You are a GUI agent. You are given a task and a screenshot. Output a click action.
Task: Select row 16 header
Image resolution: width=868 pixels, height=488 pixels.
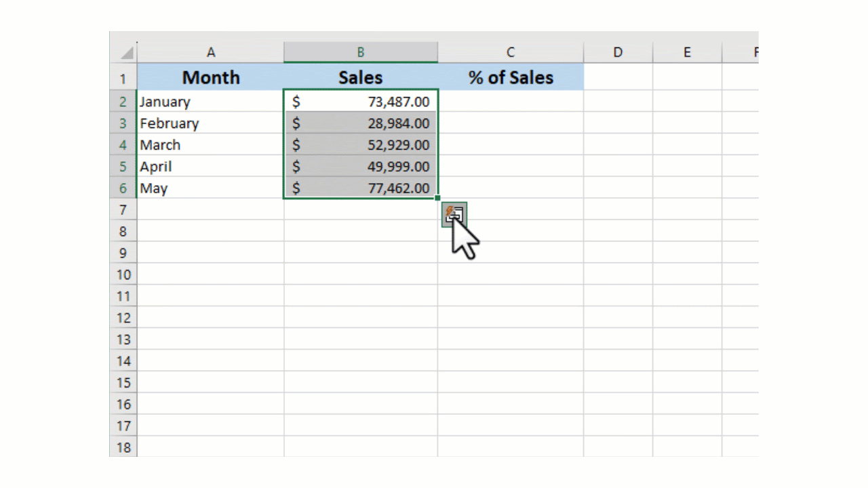pos(123,405)
